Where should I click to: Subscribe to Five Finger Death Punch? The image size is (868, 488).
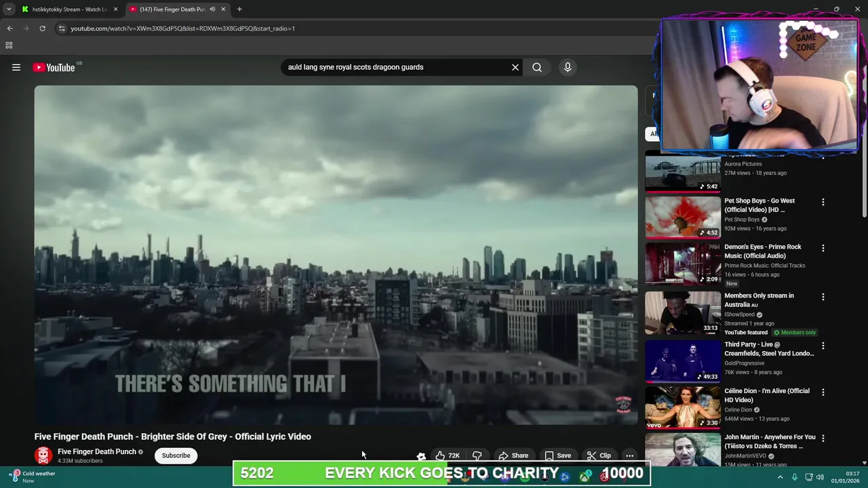pos(176,455)
